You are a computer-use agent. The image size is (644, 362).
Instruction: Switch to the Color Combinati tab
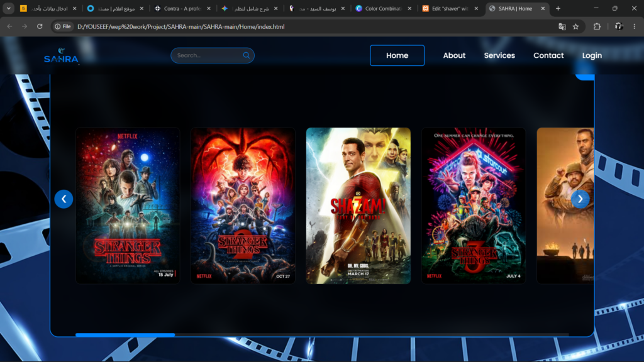383,8
